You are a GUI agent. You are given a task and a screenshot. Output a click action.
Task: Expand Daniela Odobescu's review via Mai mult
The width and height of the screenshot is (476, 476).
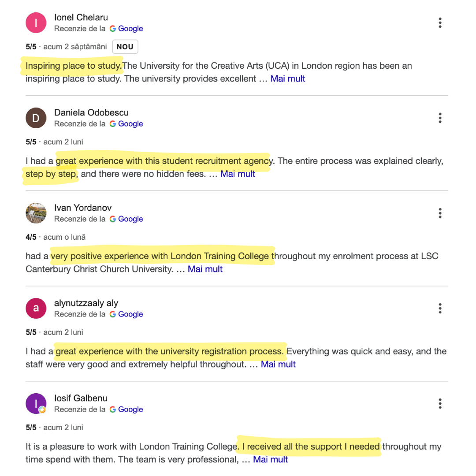pyautogui.click(x=238, y=174)
